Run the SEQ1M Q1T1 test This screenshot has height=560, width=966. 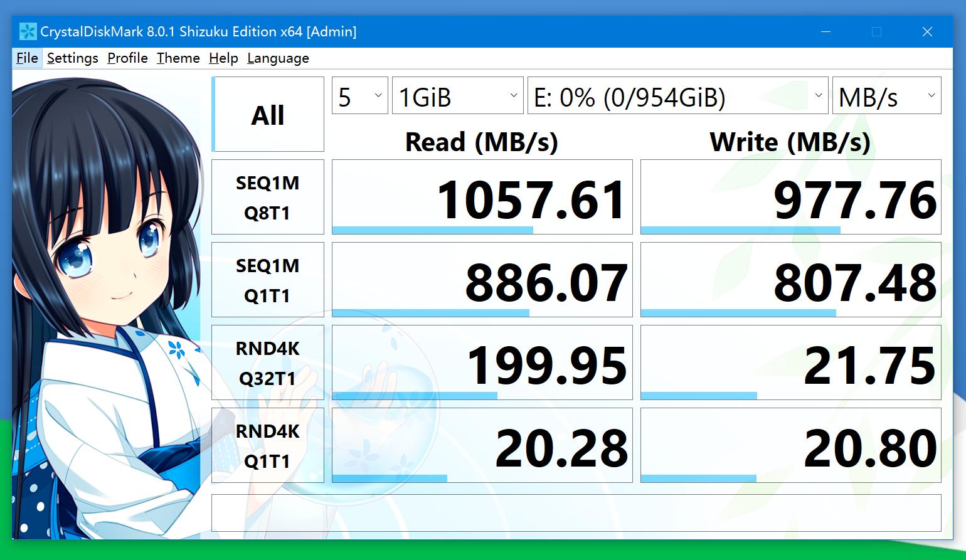(267, 280)
